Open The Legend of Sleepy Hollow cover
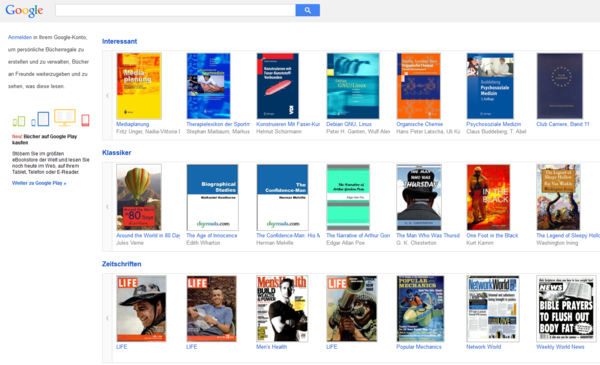The width and height of the screenshot is (600, 365). 558,197
